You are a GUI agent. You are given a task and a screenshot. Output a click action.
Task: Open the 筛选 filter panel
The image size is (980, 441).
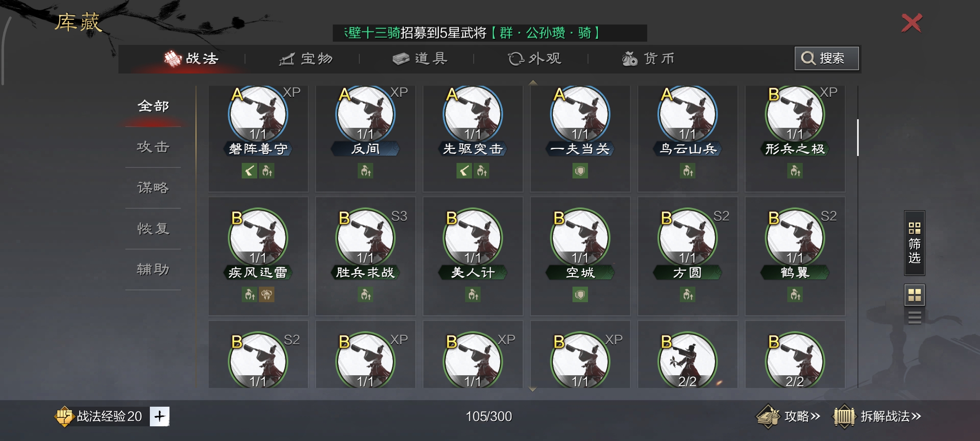915,243
